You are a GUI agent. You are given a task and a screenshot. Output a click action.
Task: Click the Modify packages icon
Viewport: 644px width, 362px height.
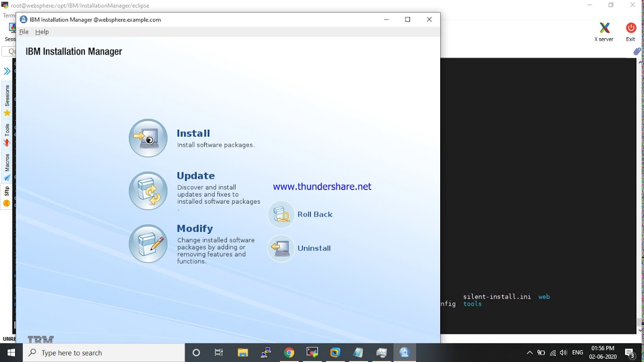pos(148,243)
